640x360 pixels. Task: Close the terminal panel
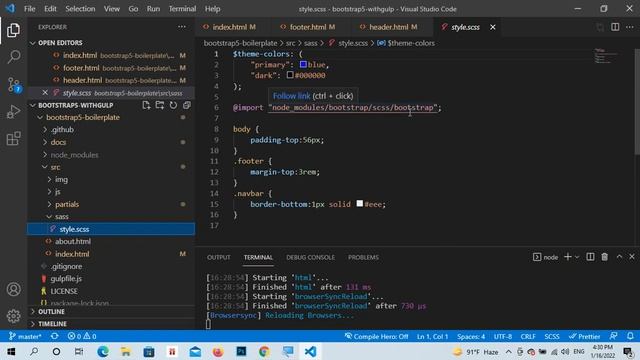[632, 257]
